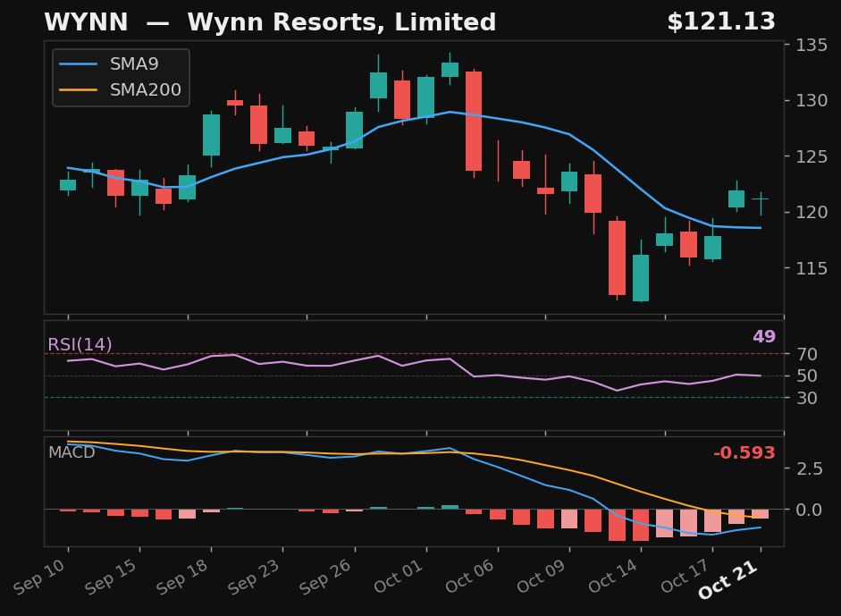
Task: Click the RSI value 49
Action: pyautogui.click(x=764, y=336)
